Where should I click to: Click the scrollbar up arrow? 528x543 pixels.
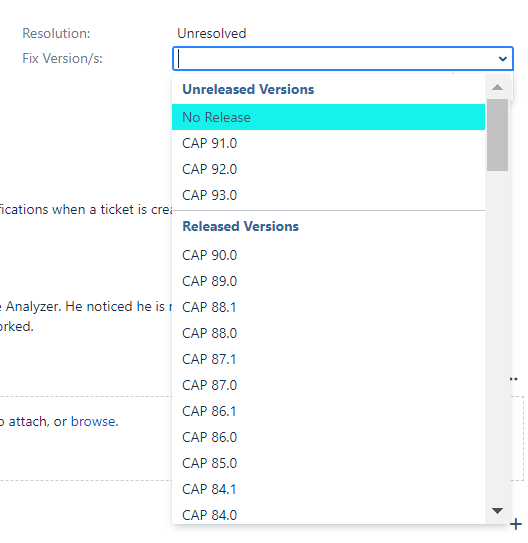pyautogui.click(x=497, y=87)
